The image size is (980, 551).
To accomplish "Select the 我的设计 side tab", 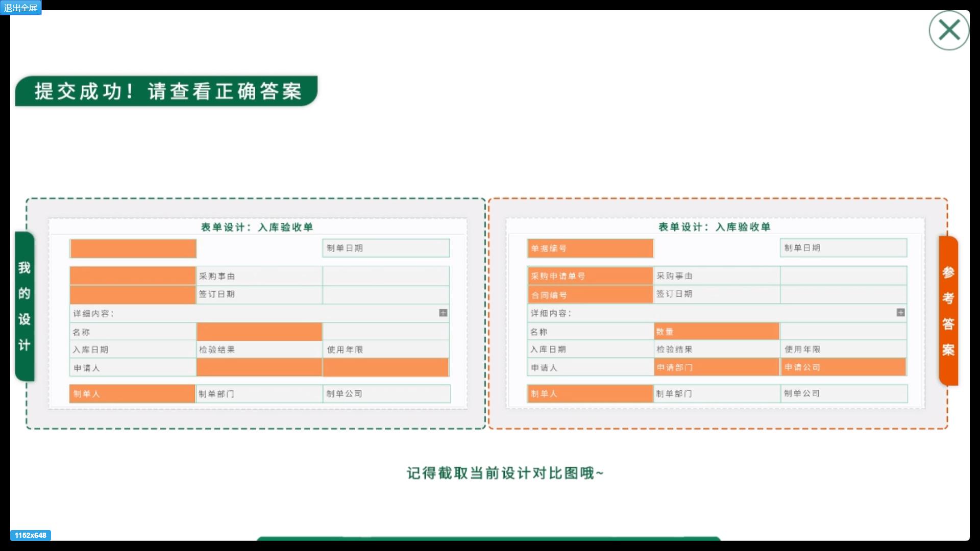I will point(24,306).
